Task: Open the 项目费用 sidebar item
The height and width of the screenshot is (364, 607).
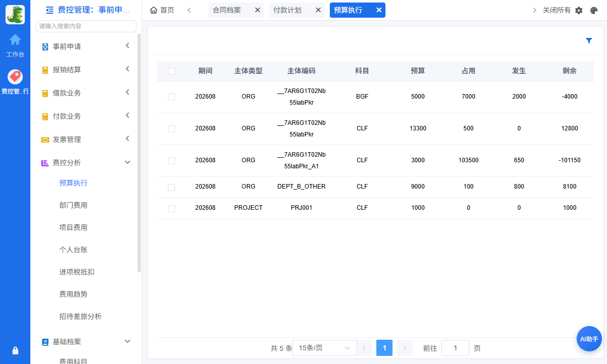Action: pos(73,227)
